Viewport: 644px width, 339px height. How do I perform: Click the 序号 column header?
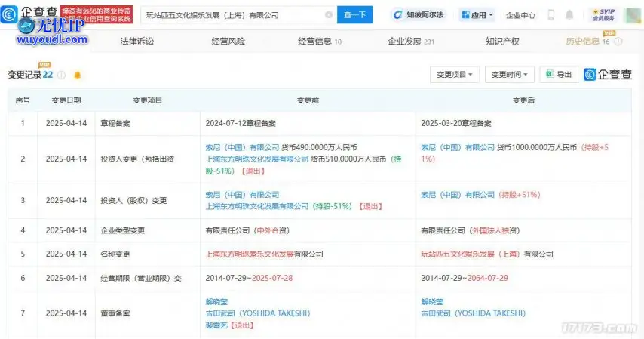[x=23, y=100]
